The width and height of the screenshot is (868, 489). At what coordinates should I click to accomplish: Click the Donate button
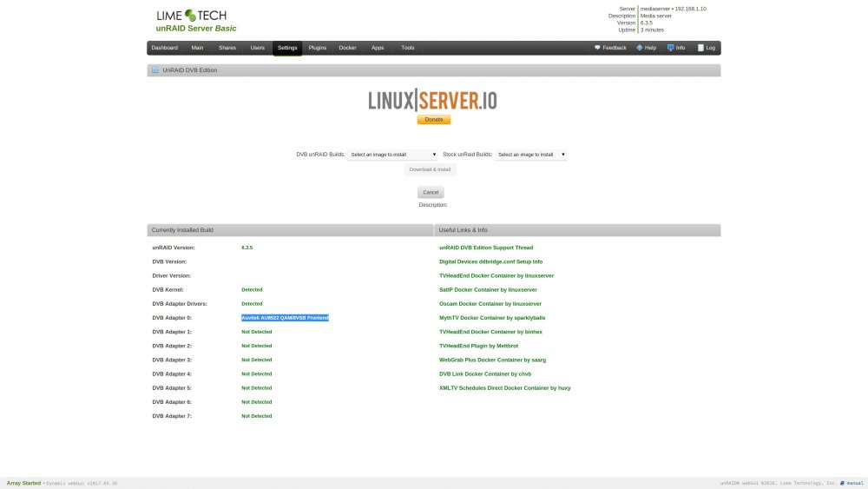click(433, 120)
